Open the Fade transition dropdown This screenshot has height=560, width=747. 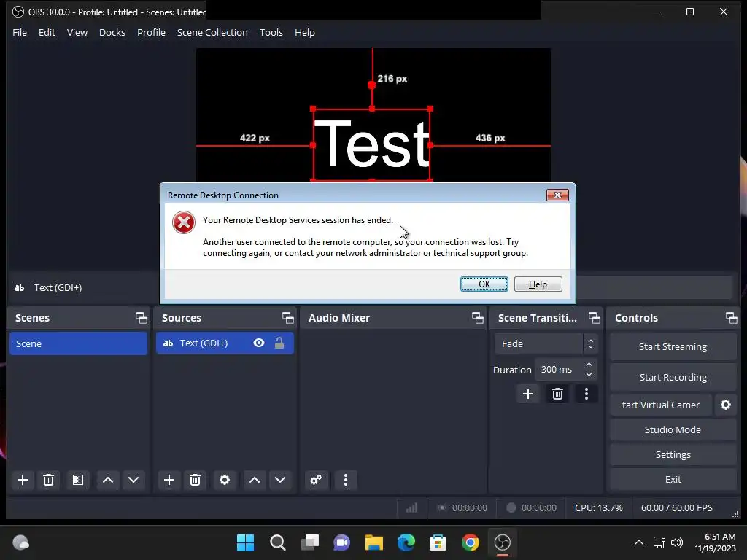pyautogui.click(x=546, y=343)
